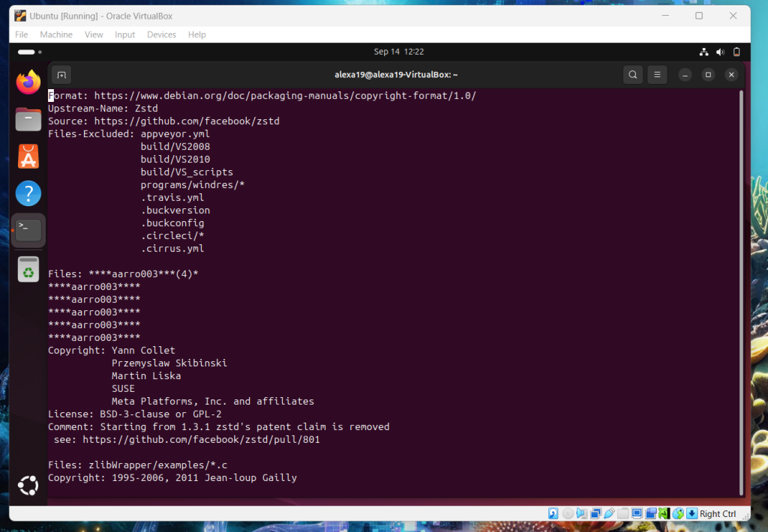Click the Terminal icon in dock

28,231
